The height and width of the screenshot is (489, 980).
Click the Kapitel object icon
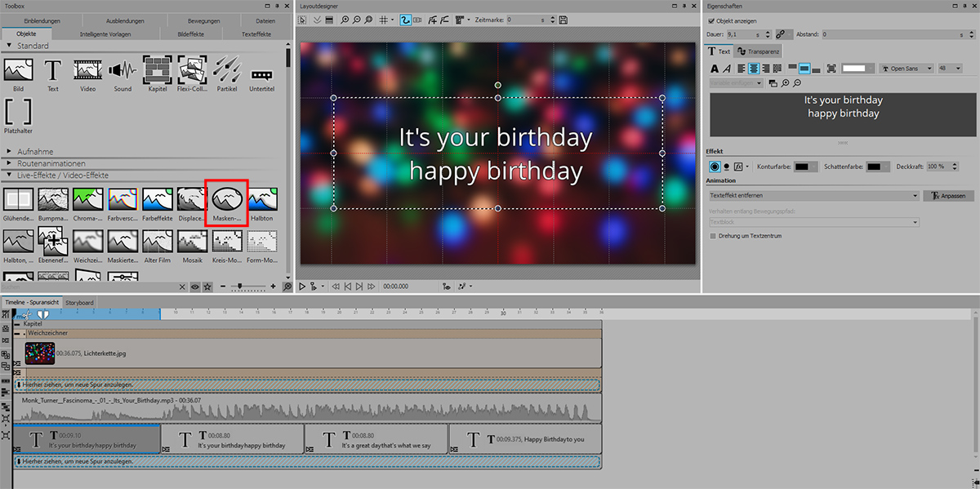(x=157, y=71)
